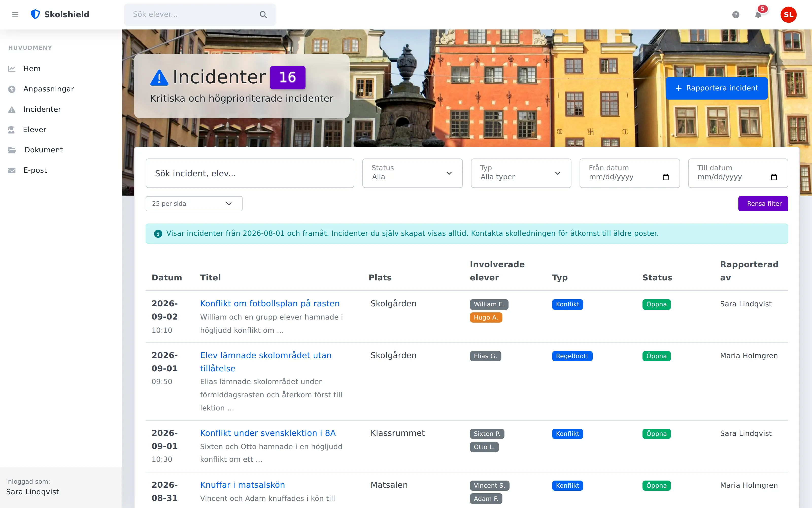The image size is (812, 508).
Task: Focus the Sök incident, elev field
Action: click(x=250, y=173)
